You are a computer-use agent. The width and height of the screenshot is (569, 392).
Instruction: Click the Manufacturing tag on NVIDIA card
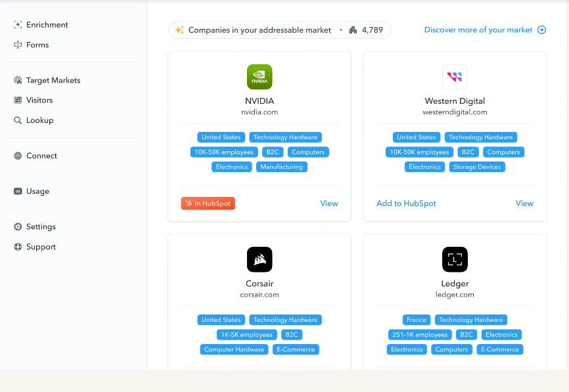282,167
